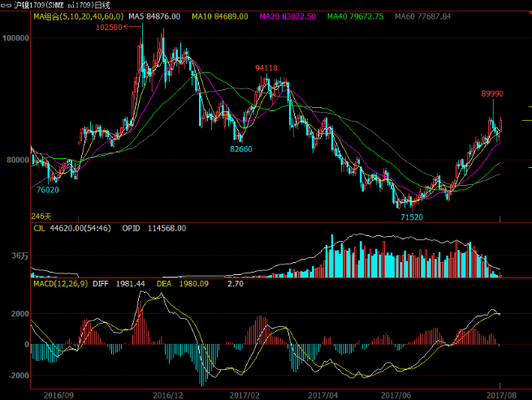This screenshot has height=400, width=532.
Task: Select the yellow MA10 84689.00 legend
Action: pos(218,16)
